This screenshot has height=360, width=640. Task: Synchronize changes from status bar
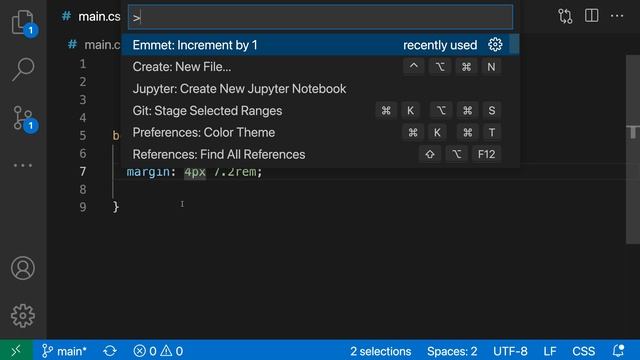tap(110, 351)
